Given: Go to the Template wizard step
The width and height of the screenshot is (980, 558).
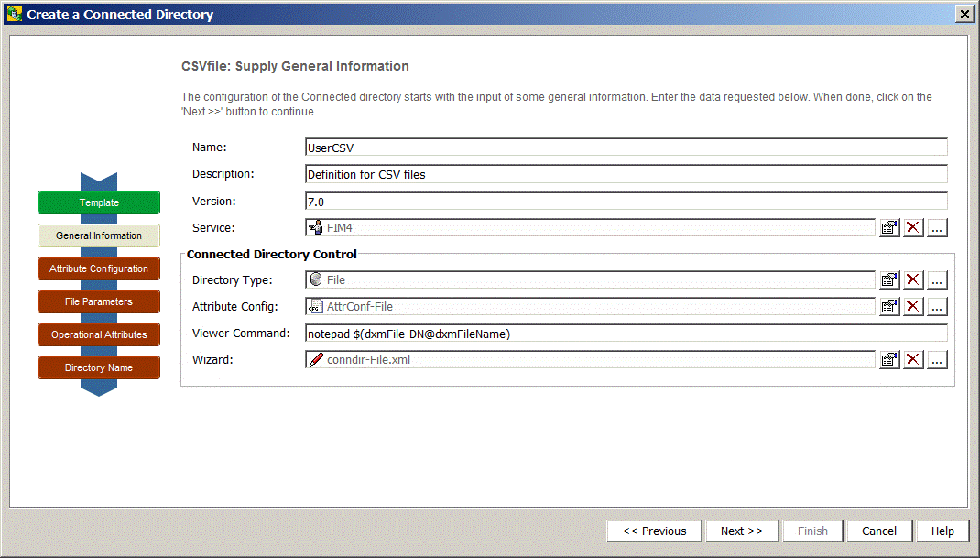Looking at the screenshot, I should [99, 202].
